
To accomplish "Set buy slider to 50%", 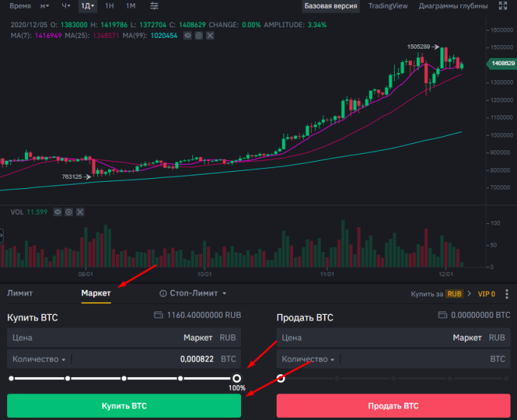I will (124, 379).
